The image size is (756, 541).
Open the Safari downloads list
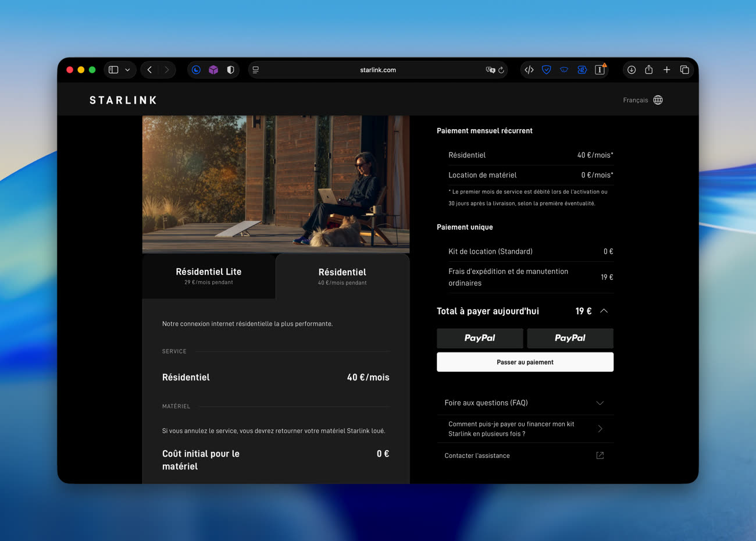coord(632,70)
